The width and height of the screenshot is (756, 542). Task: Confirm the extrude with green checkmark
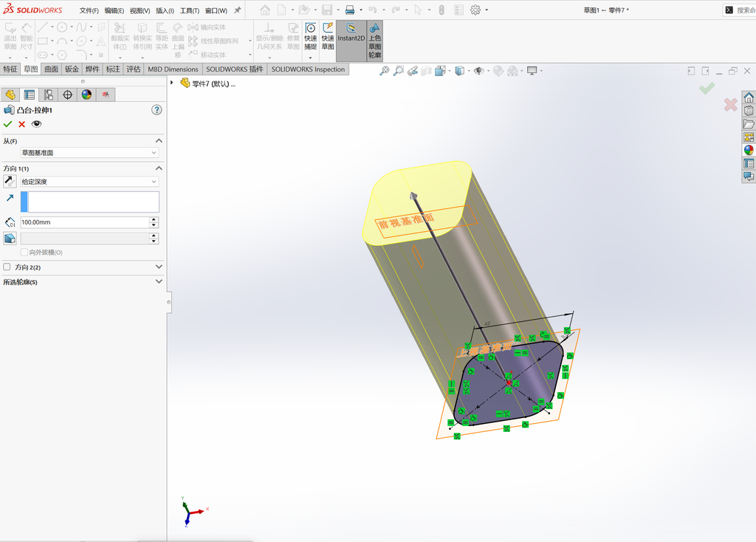point(7,124)
